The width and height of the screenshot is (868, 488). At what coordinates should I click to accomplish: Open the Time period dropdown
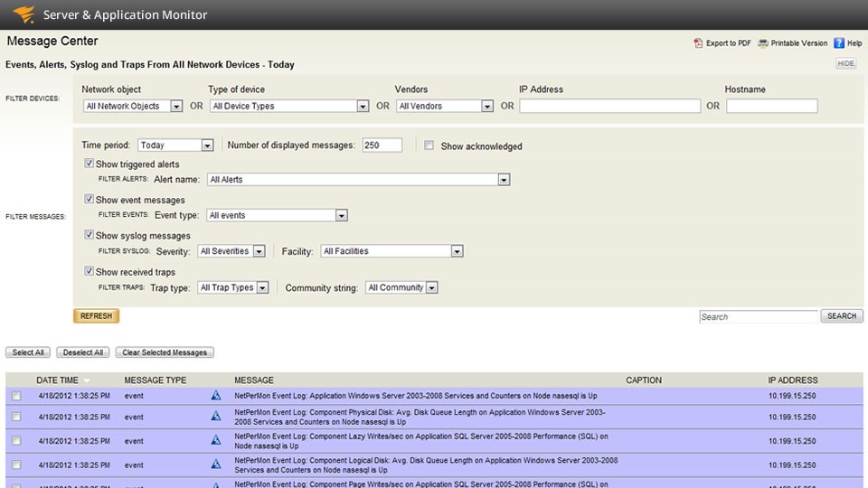click(x=175, y=145)
